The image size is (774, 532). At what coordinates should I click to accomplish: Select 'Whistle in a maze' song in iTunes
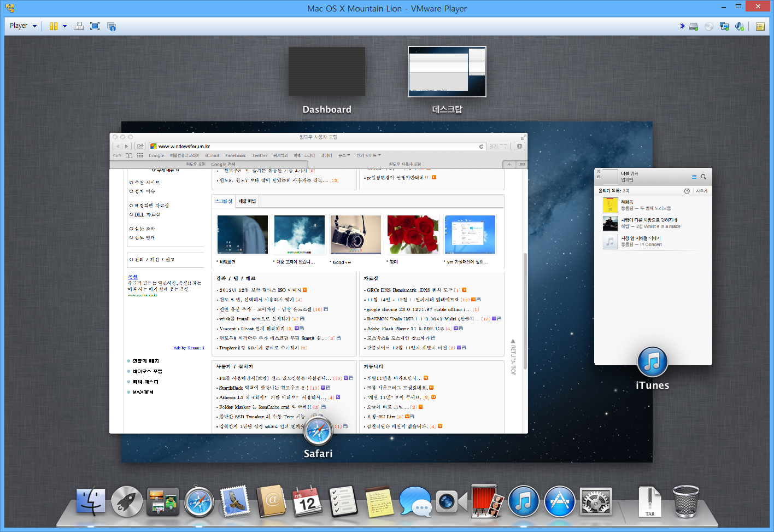tap(653, 223)
